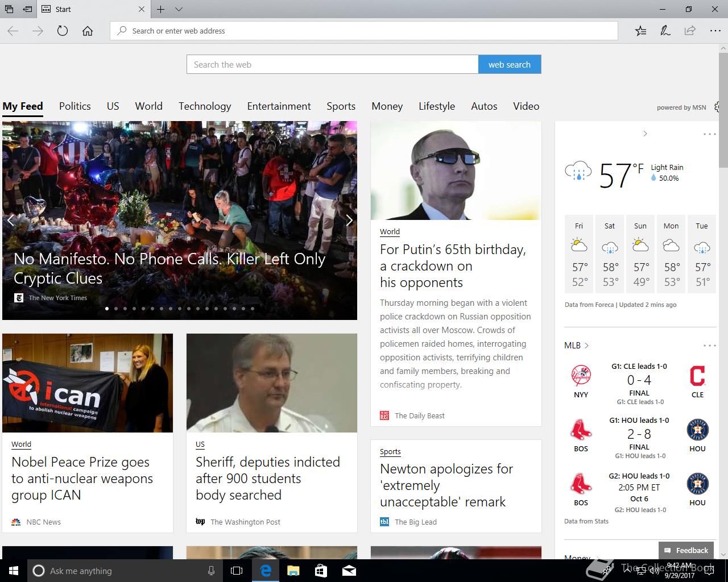
Task: Click in the Search the web box
Action: click(x=333, y=64)
